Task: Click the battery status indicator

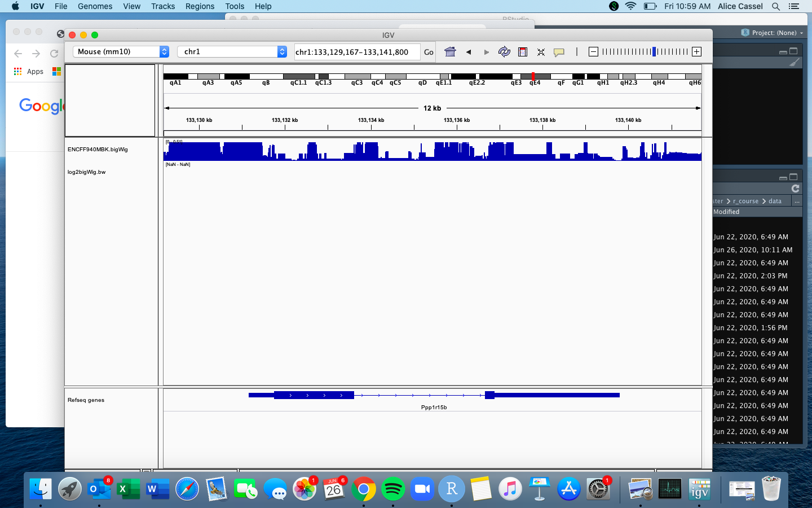Action: click(x=650, y=6)
